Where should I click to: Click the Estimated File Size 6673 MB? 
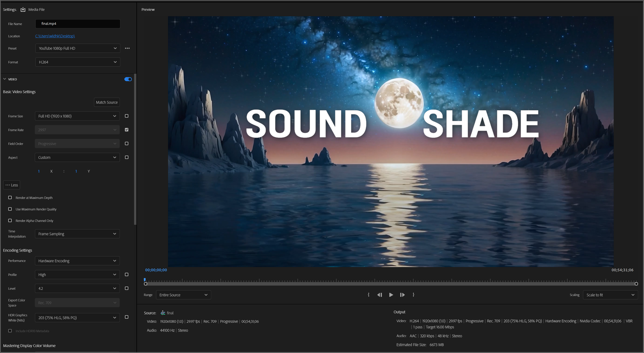pyautogui.click(x=420, y=345)
